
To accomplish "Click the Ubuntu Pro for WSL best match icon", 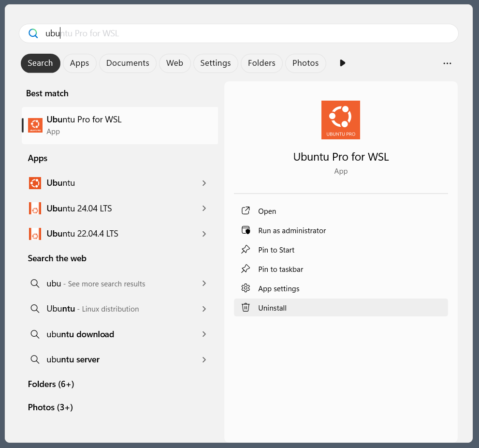I will (35, 125).
